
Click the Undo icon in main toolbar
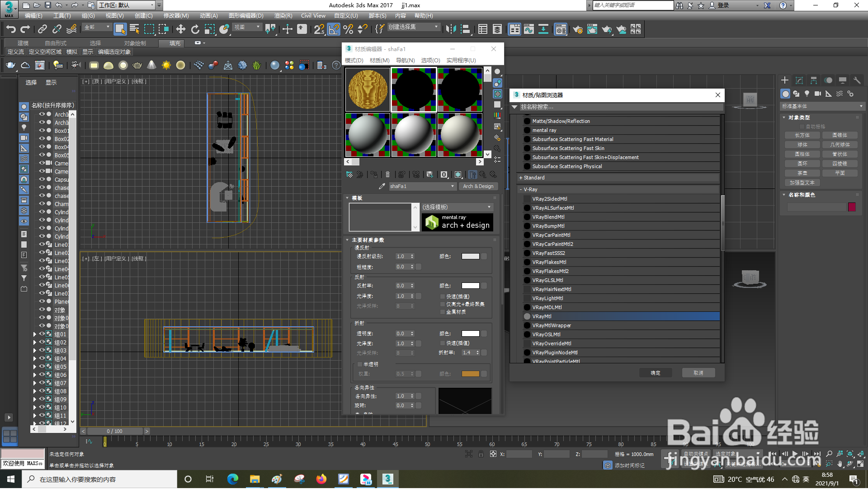[11, 29]
